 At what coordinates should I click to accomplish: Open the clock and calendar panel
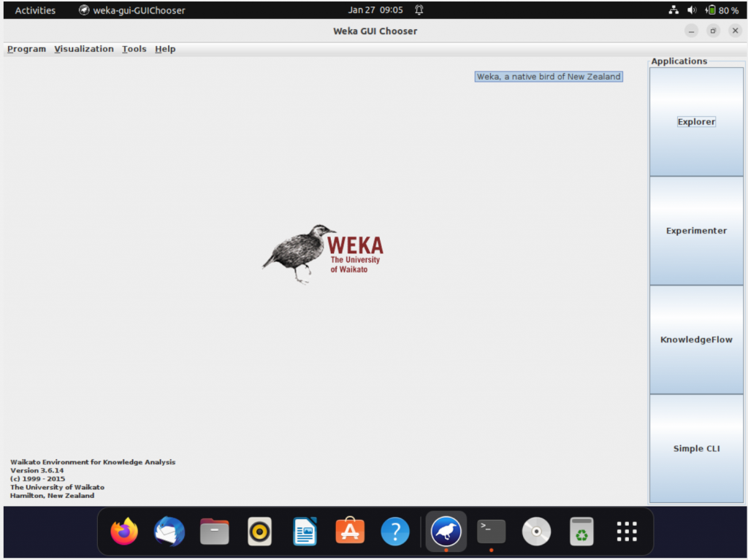[x=375, y=10]
